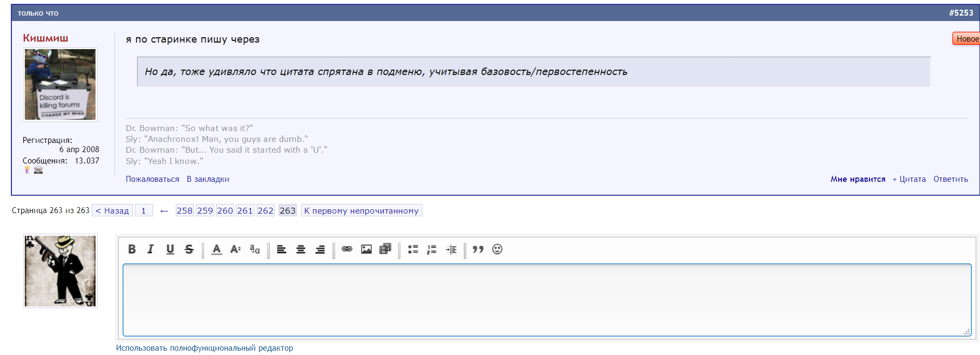
Task: Click the yellow trophy badge under Кишмиш's message count
Action: pos(27,170)
